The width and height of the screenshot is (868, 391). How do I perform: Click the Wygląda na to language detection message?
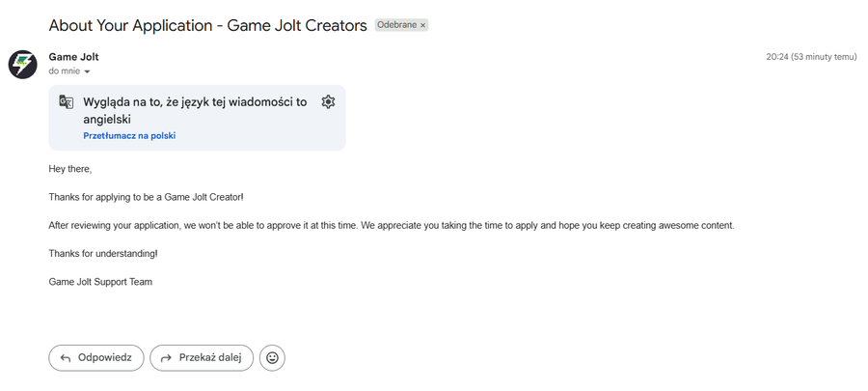tap(195, 110)
